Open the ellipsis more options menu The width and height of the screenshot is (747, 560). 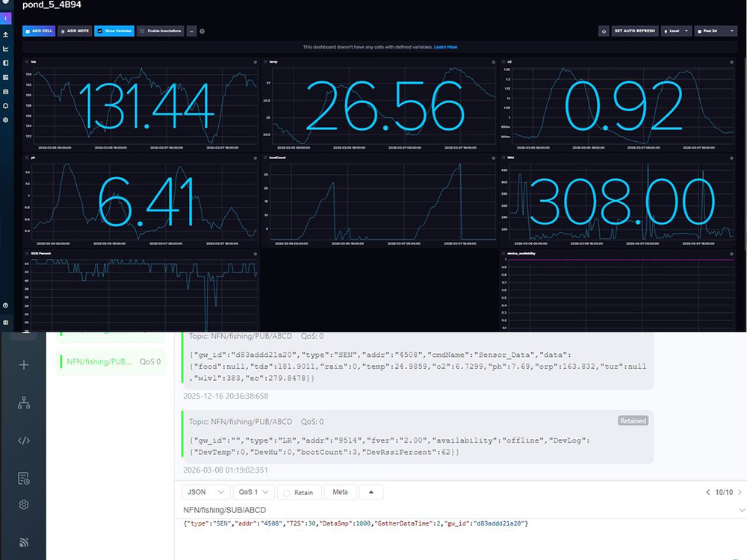(x=191, y=31)
